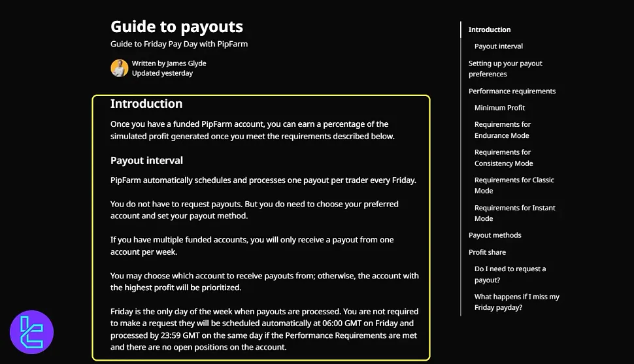This screenshot has height=364, width=634.
Task: Open the Introduction section in sidebar
Action: point(490,29)
